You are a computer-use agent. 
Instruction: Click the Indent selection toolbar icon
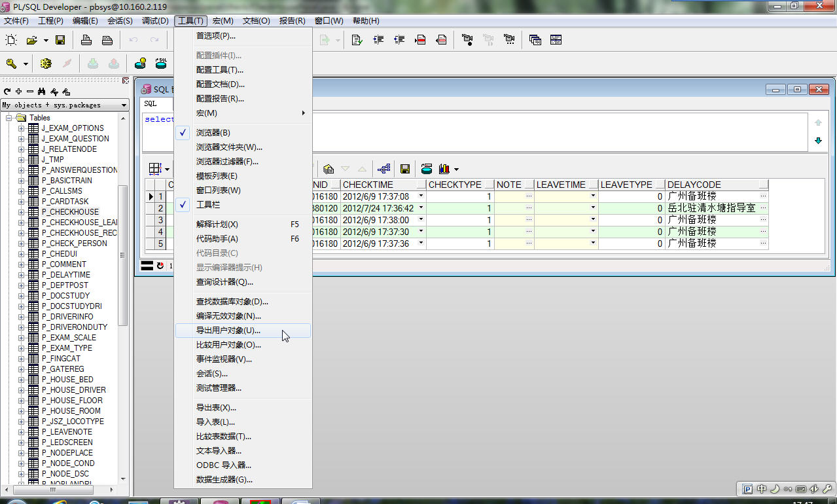pyautogui.click(x=378, y=40)
